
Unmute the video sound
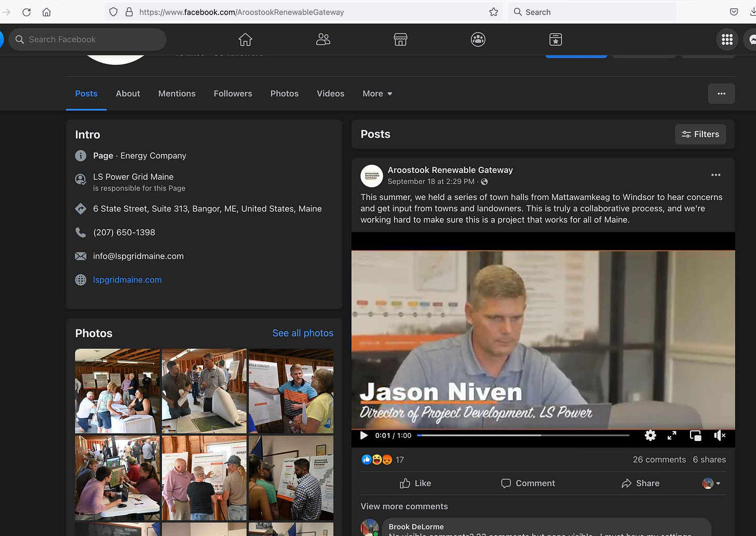(x=720, y=435)
